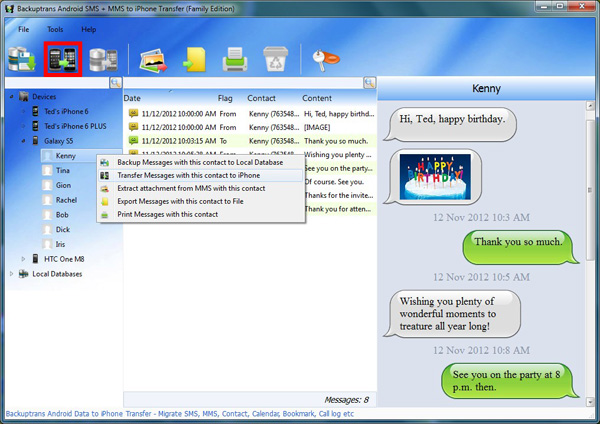Viewport: 600px width, 424px height.
Task: Click the 'See you on the party at 8 p.m.' bubble
Action: 510,381
